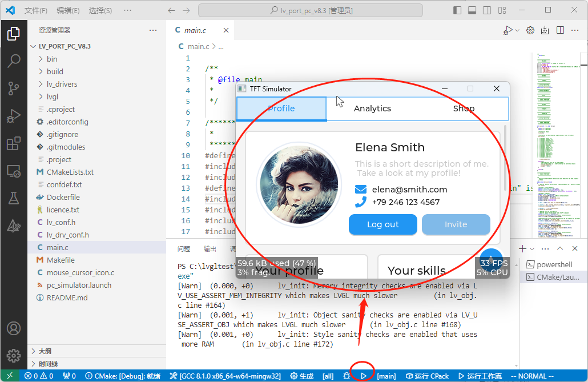Click the play launch icon in status bar
Viewport: 588px width, 382px height.
click(364, 376)
